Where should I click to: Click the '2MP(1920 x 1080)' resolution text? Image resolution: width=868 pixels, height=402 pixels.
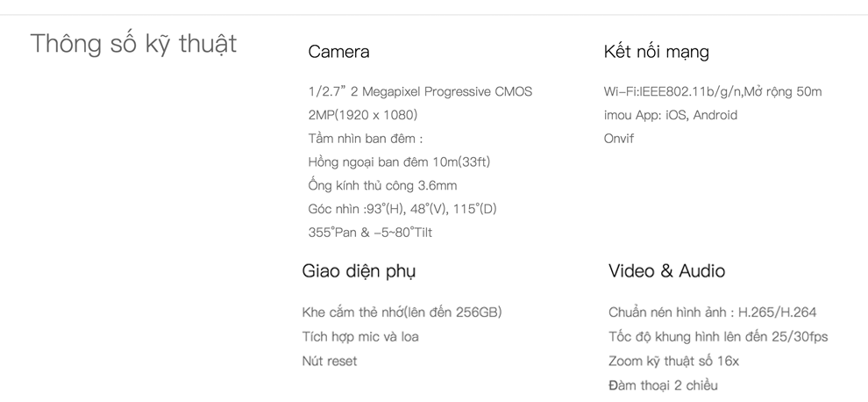363,115
